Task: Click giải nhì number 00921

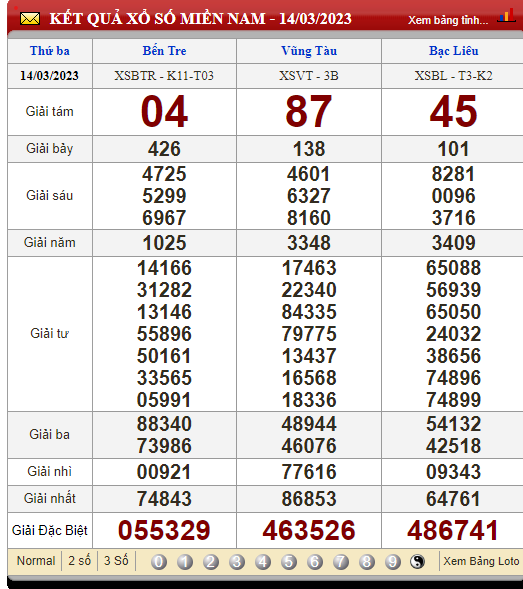Action: tap(164, 472)
